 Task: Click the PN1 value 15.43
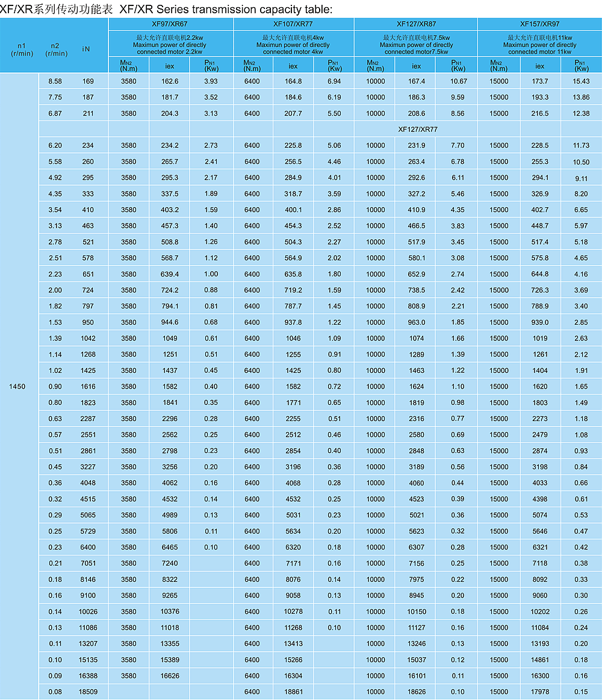tap(581, 81)
